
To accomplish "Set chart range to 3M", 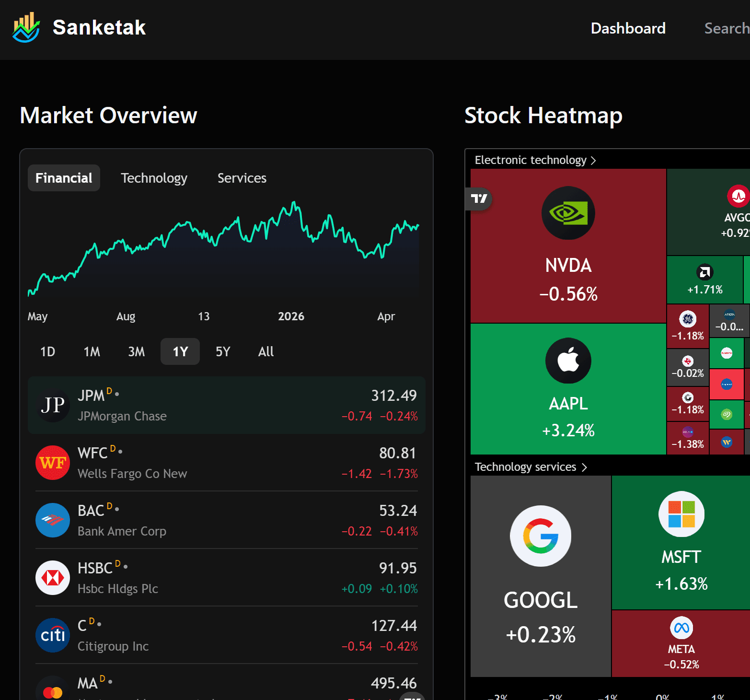I will click(x=136, y=351).
